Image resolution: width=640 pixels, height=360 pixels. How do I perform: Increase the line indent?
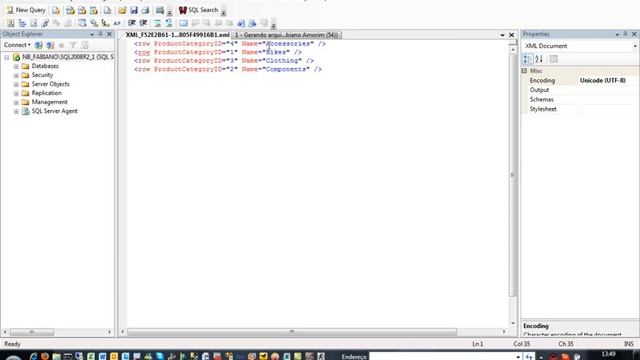click(x=143, y=23)
